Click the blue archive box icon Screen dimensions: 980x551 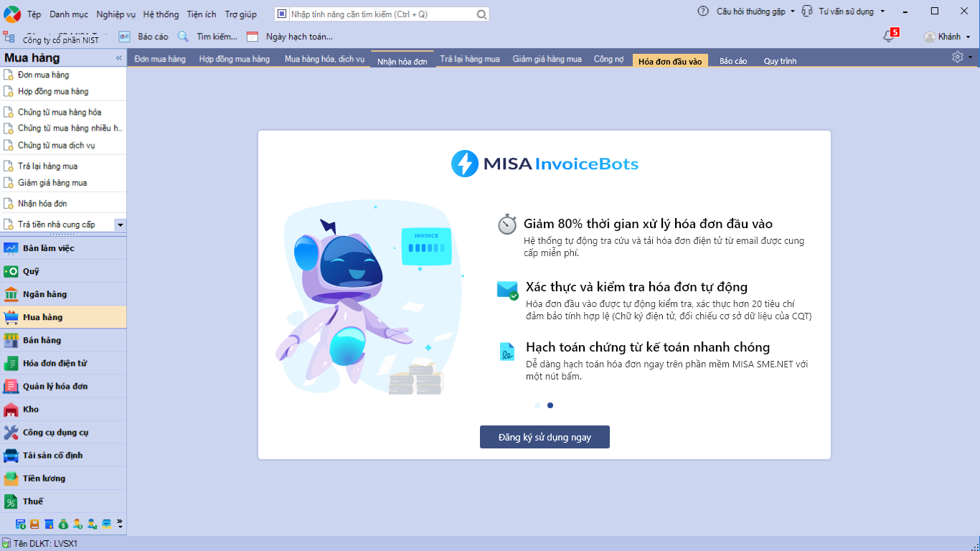point(106,524)
